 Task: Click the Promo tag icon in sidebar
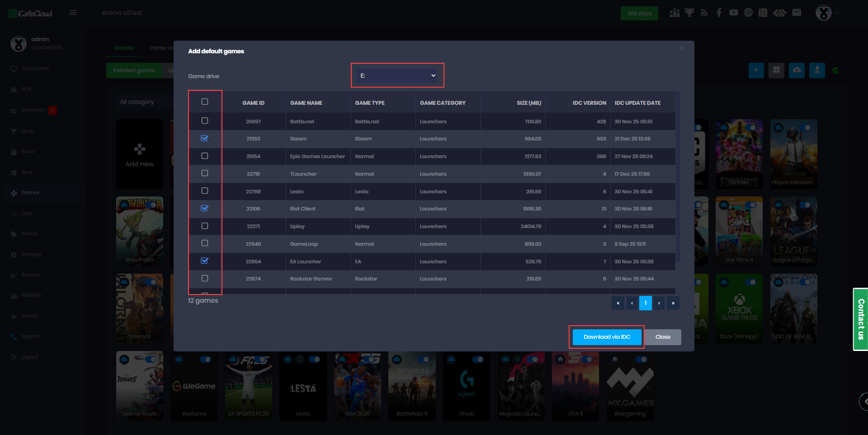pyautogui.click(x=14, y=234)
